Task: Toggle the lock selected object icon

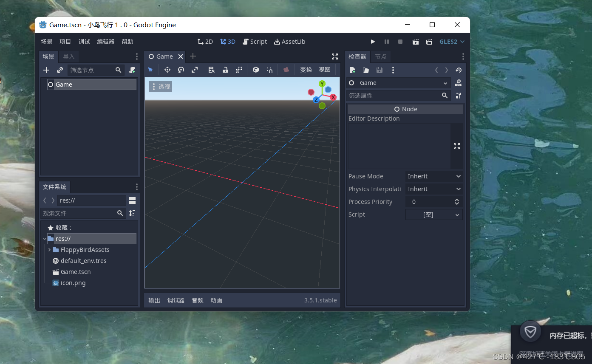Action: (225, 70)
